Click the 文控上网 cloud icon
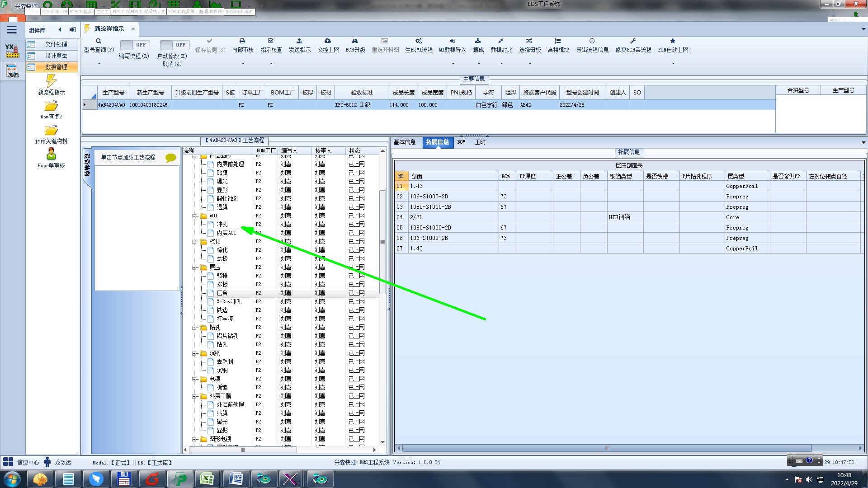 point(328,41)
